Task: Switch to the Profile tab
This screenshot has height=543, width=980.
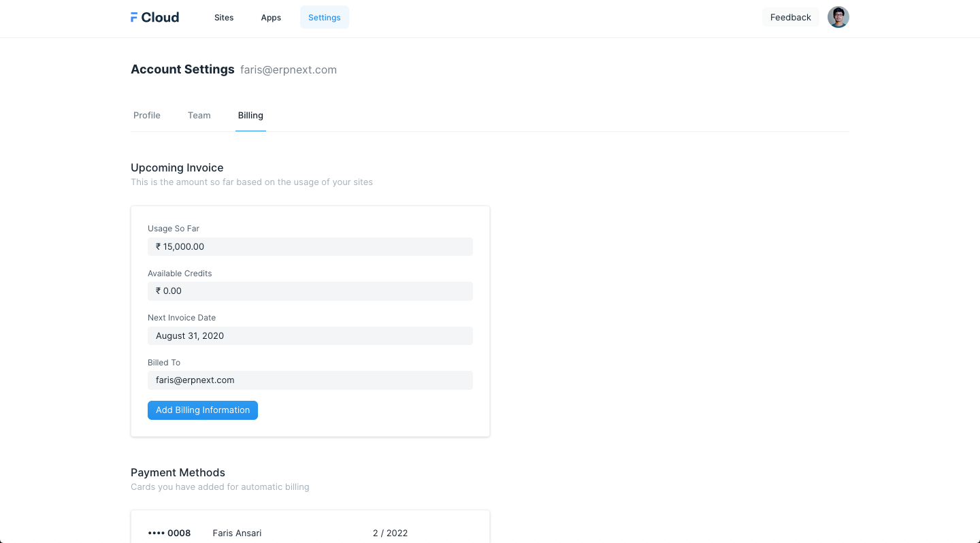Action: pos(147,116)
